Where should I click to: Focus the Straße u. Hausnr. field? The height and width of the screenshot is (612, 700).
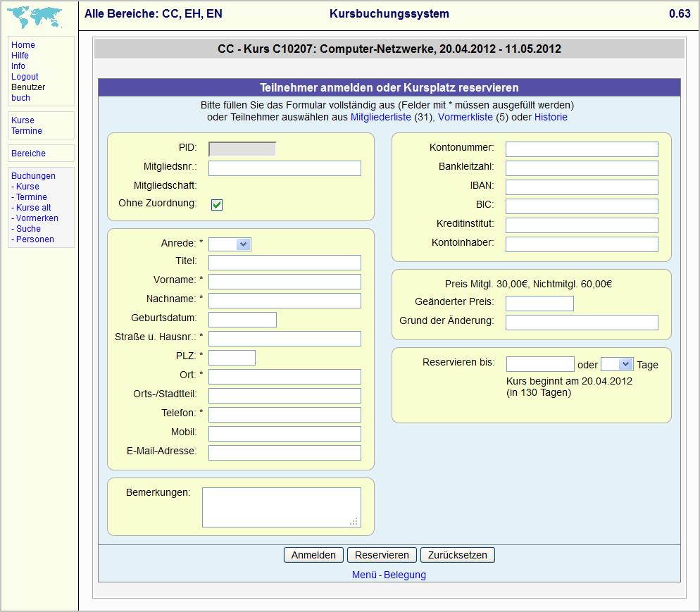[285, 338]
